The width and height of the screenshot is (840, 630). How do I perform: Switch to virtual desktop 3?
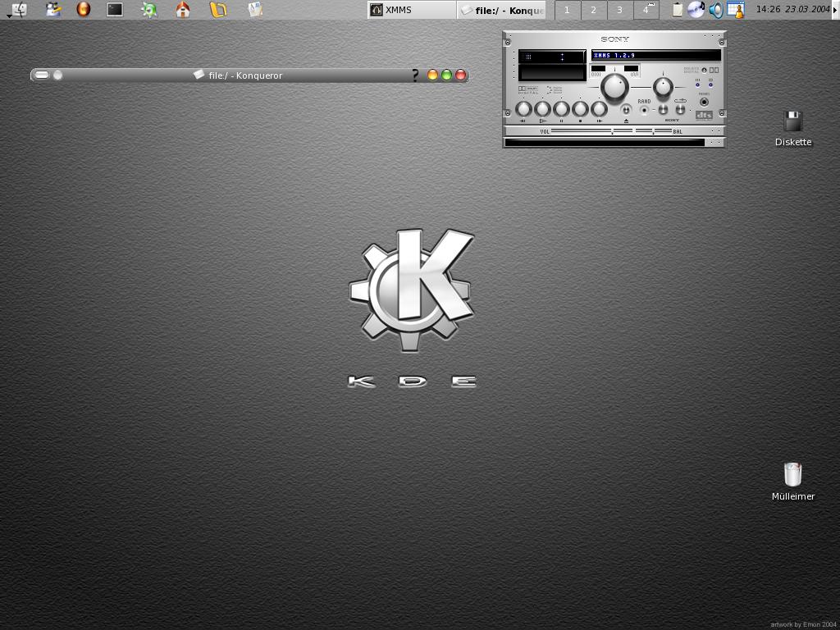tap(619, 10)
